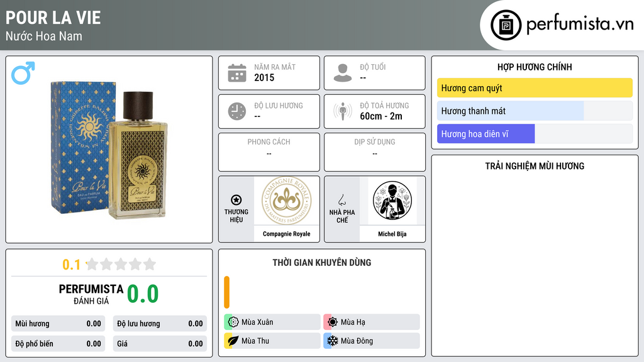Viewport: 644px width, 362px height.
Task: Click the clock icon beside Độ lưu hương
Action: (237, 111)
